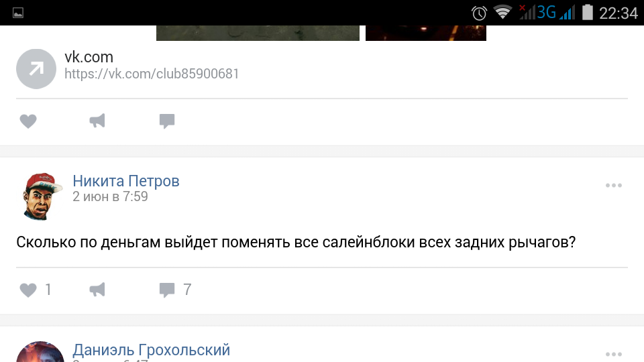Open the right dark attached photo
Viewport: 644px width, 362px height.
coord(426,33)
